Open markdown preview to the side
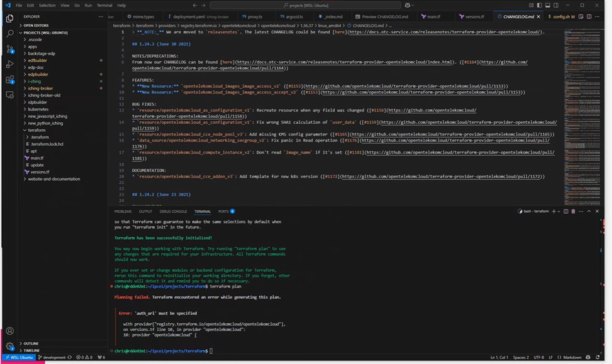The height and width of the screenshot is (364, 612). point(581,16)
